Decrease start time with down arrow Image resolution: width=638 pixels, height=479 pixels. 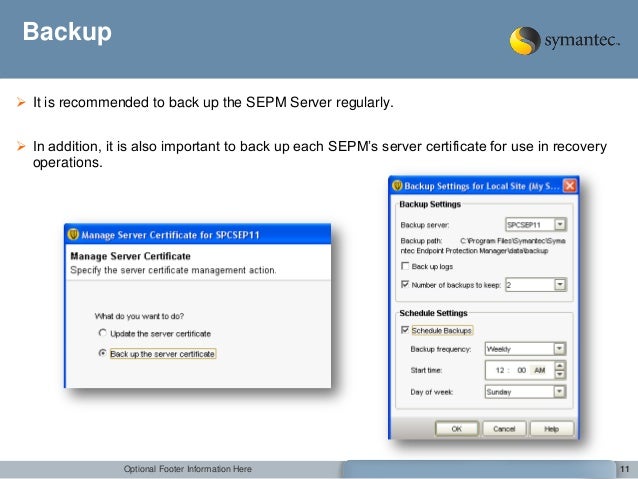[x=560, y=375]
